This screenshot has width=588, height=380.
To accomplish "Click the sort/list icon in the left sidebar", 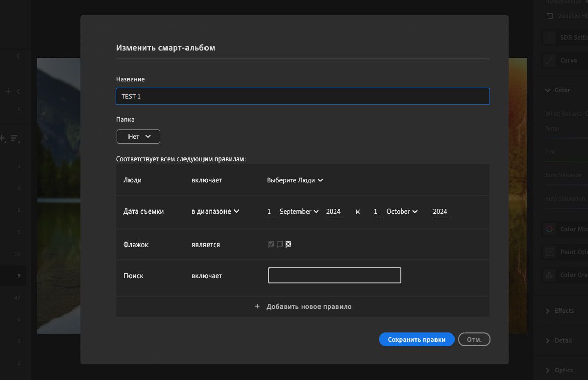I will tap(15, 139).
